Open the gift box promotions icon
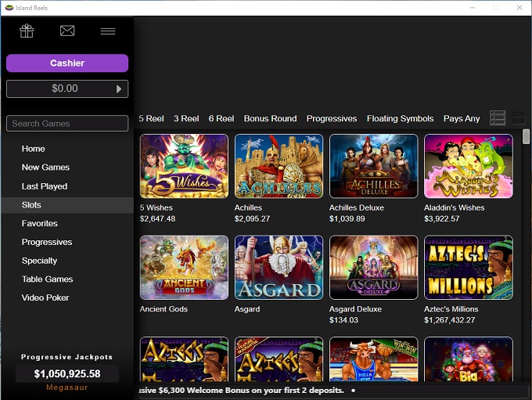 click(27, 31)
